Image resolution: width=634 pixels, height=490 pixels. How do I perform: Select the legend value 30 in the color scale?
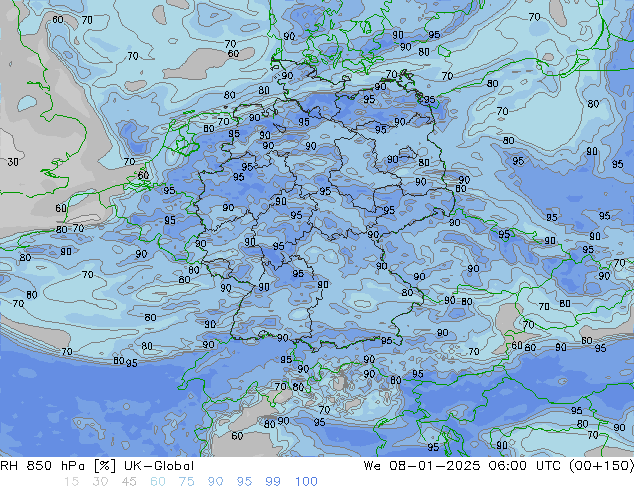coord(100,482)
